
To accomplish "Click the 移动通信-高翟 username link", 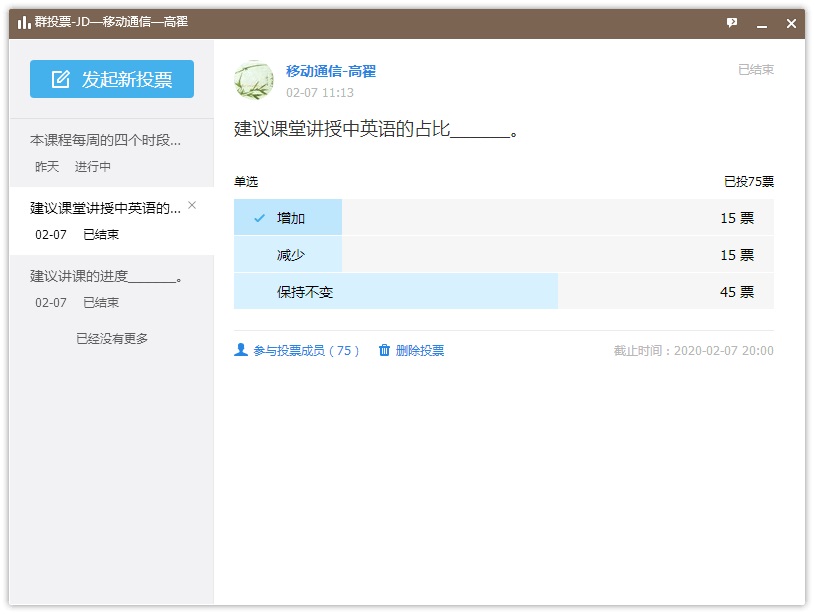I will click(x=331, y=71).
